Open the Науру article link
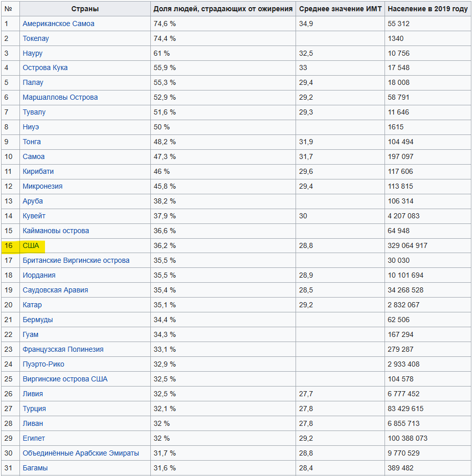This screenshot has width=475, height=476. (33, 53)
